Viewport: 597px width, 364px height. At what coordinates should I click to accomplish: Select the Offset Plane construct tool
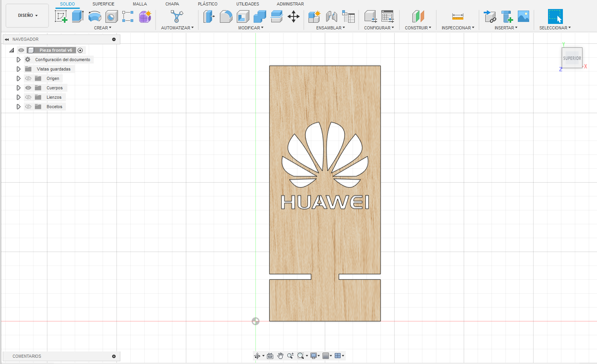coord(418,16)
